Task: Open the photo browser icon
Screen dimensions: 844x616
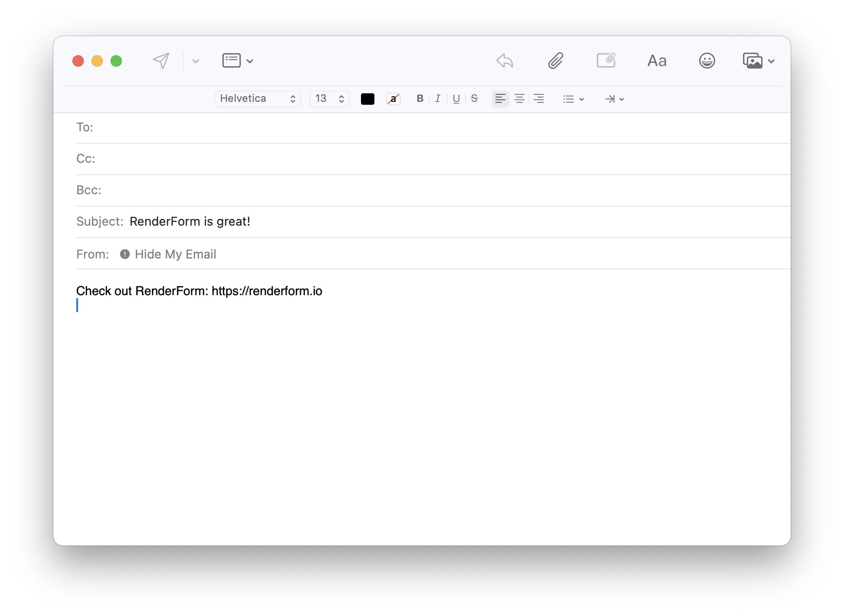Action: click(x=753, y=60)
